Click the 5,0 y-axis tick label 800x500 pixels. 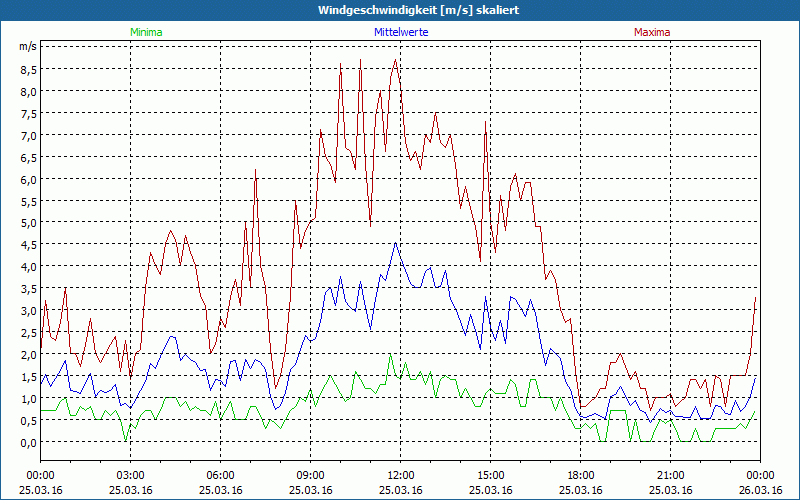(x=27, y=223)
